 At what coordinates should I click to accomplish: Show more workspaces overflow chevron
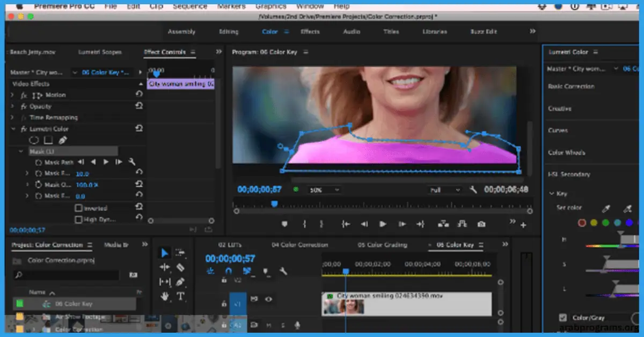click(532, 32)
